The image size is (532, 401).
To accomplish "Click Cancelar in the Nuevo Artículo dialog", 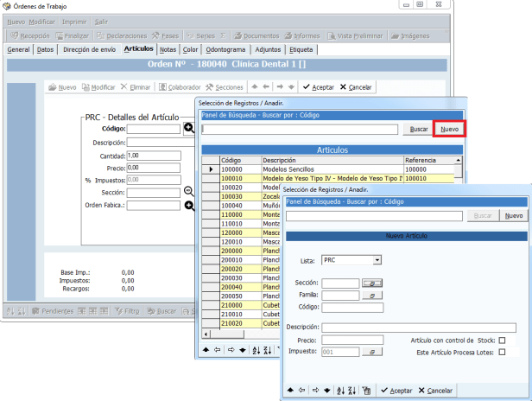I will tap(436, 391).
